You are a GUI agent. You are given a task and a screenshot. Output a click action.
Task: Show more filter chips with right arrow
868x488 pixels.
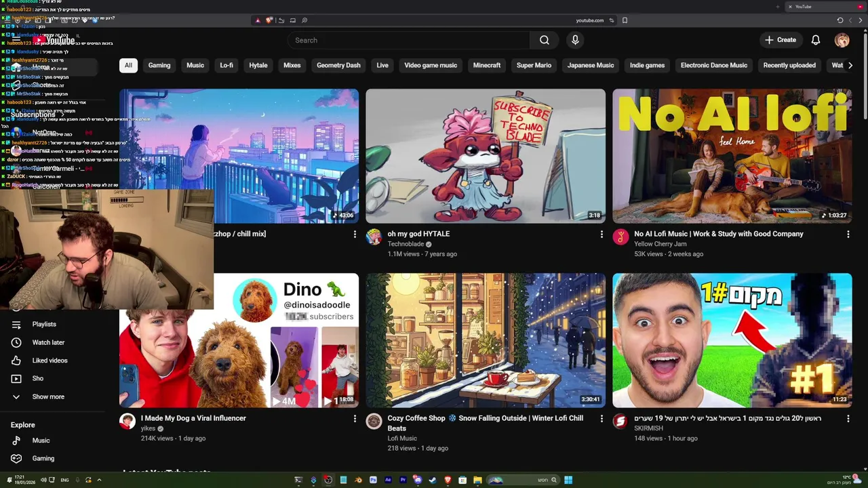(x=850, y=65)
